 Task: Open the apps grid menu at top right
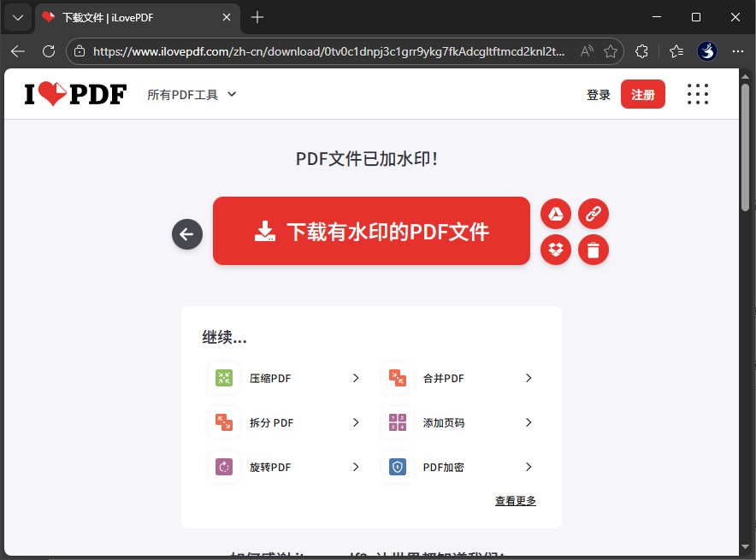point(698,94)
